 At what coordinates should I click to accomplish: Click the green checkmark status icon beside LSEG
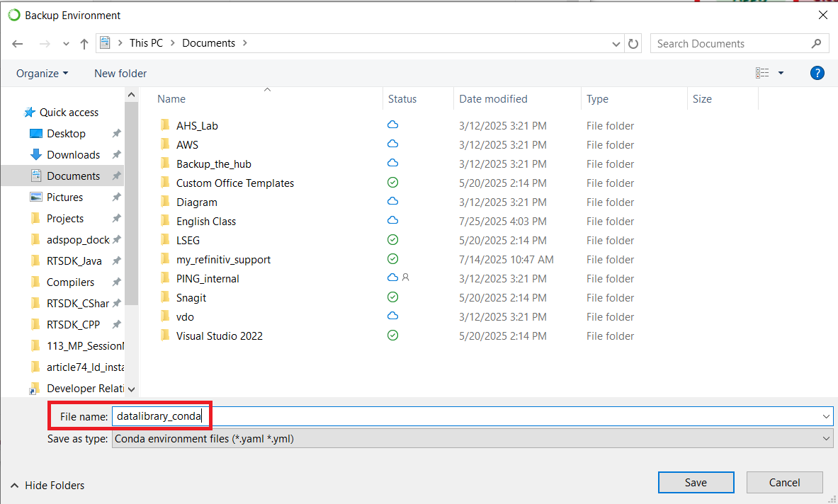coord(392,239)
